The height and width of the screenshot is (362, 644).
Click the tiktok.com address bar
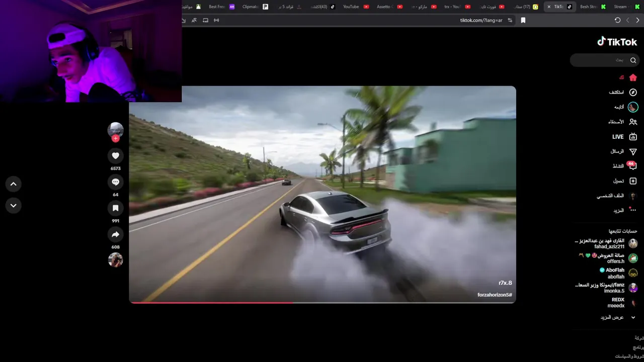(x=481, y=20)
